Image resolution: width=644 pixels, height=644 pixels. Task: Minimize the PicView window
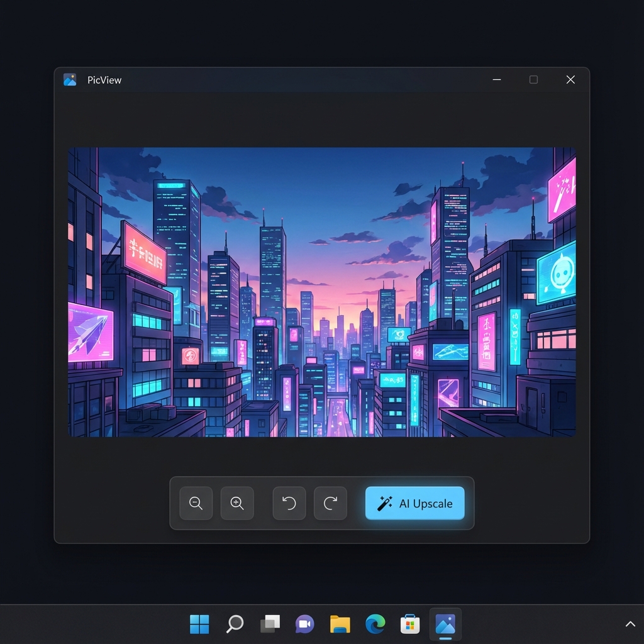(496, 80)
